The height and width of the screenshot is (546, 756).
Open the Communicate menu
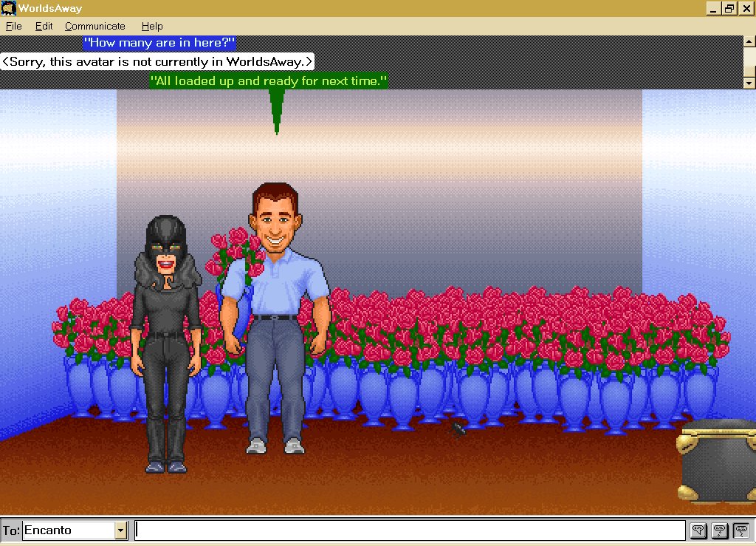95,26
